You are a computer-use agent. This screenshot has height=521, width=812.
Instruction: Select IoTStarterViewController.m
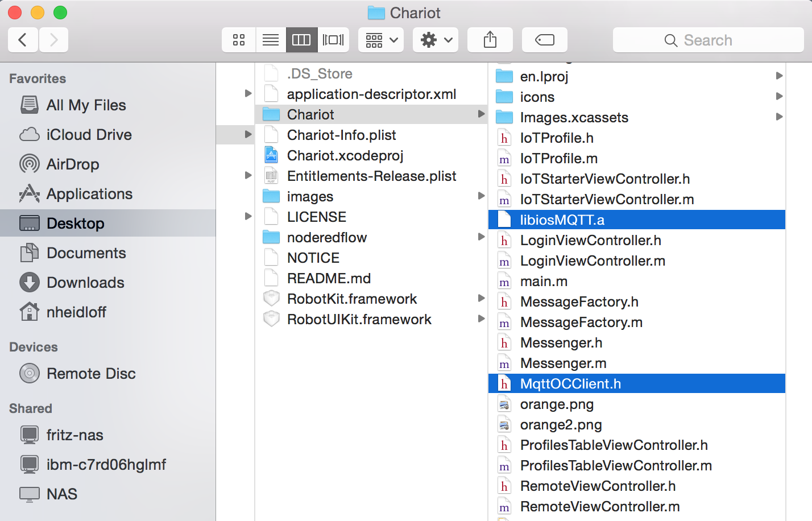pos(637,199)
